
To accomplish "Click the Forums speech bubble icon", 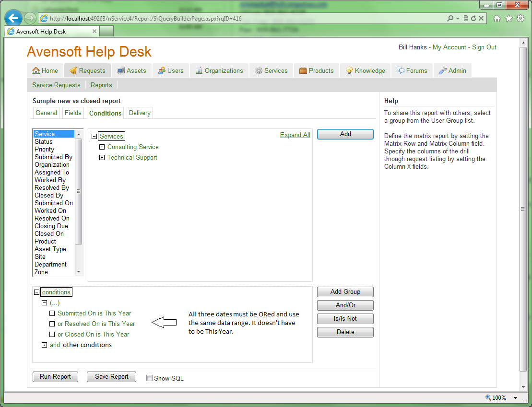I will pos(401,70).
